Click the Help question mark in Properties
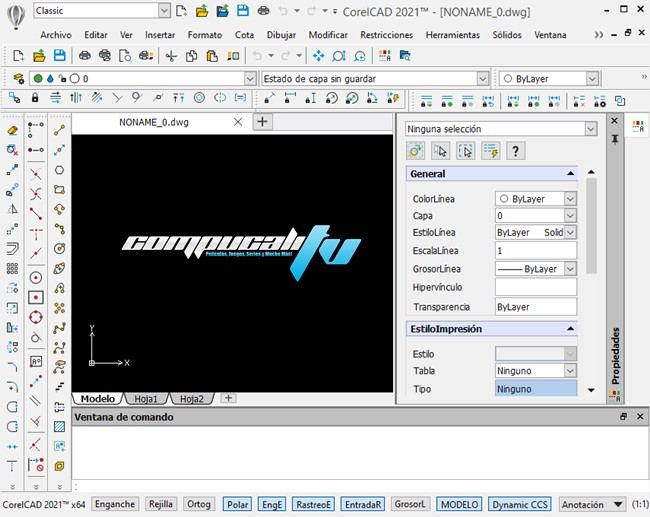The width and height of the screenshot is (650, 517). point(515,151)
